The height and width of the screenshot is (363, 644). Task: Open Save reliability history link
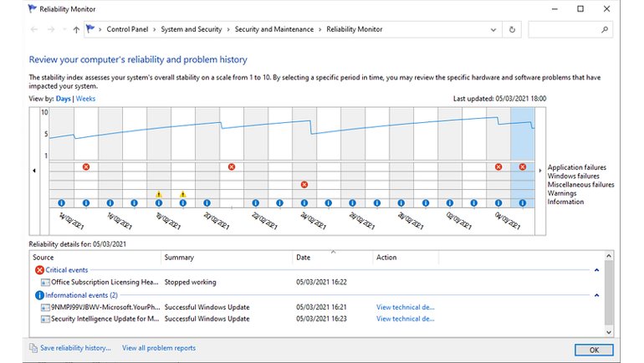(75, 348)
